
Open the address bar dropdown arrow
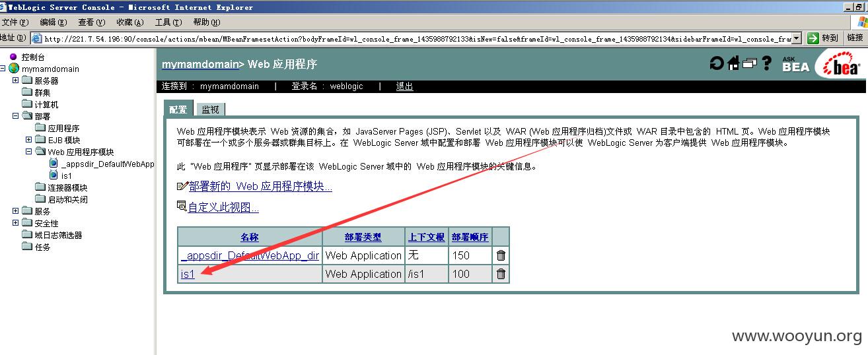[x=796, y=38]
